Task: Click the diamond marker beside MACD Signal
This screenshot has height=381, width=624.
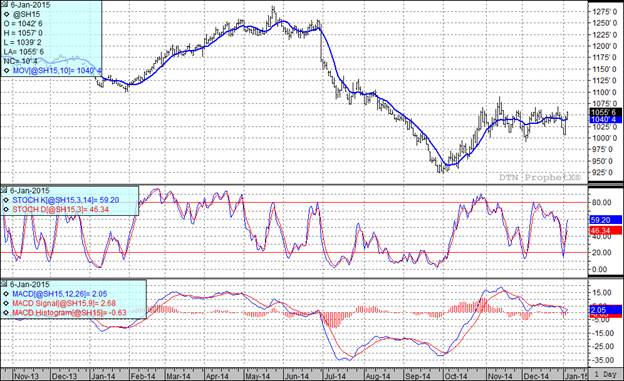Action: pyautogui.click(x=6, y=303)
